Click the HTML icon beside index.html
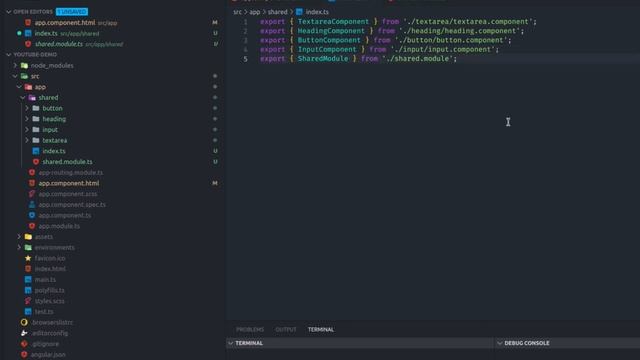The width and height of the screenshot is (640, 360). click(x=28, y=269)
